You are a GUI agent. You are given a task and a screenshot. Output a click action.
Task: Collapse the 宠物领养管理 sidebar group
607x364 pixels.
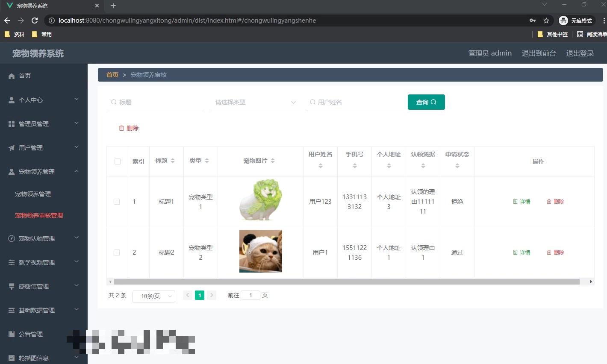coord(77,171)
